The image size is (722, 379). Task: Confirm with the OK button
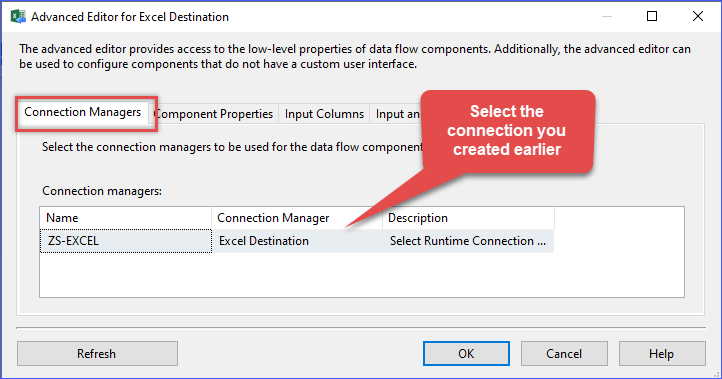(x=466, y=354)
